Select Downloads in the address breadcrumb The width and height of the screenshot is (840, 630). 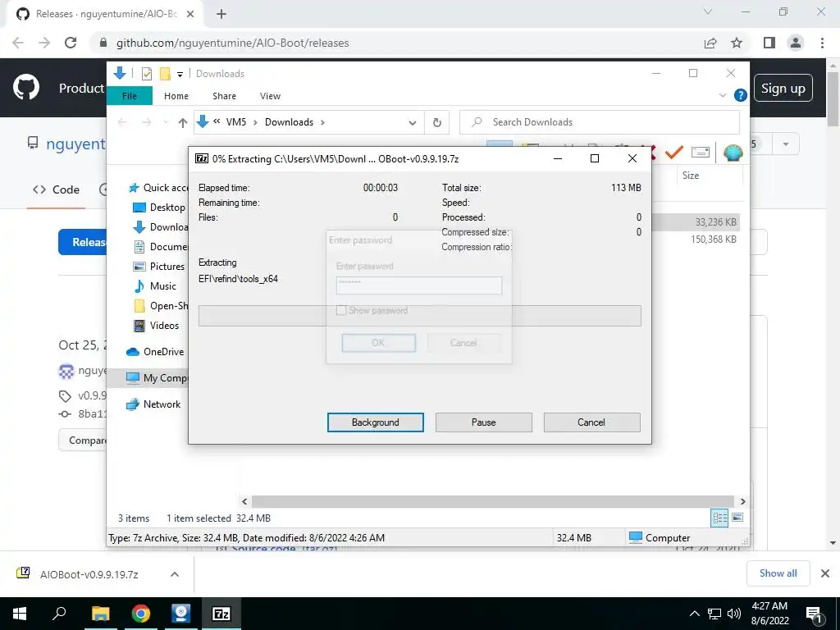(x=289, y=122)
